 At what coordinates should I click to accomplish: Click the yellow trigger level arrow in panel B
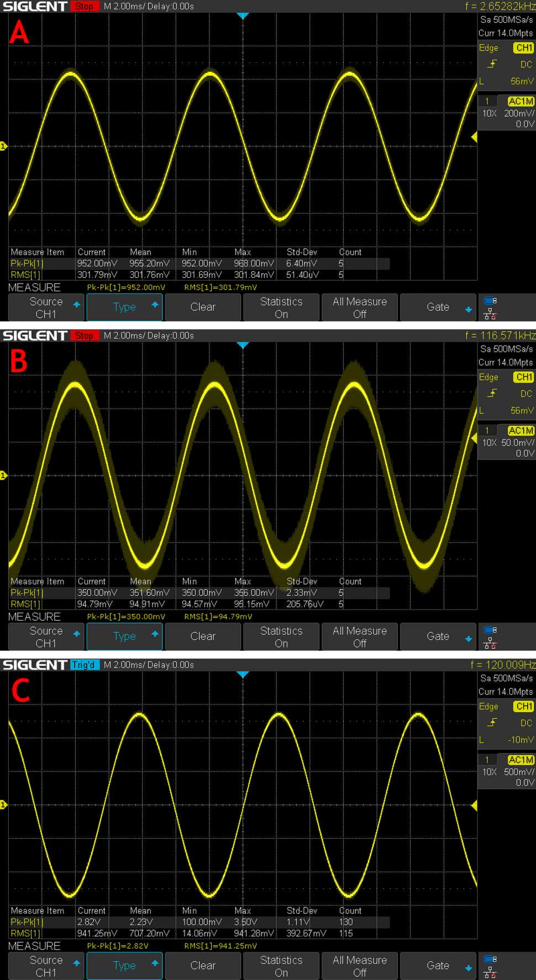tap(474, 438)
